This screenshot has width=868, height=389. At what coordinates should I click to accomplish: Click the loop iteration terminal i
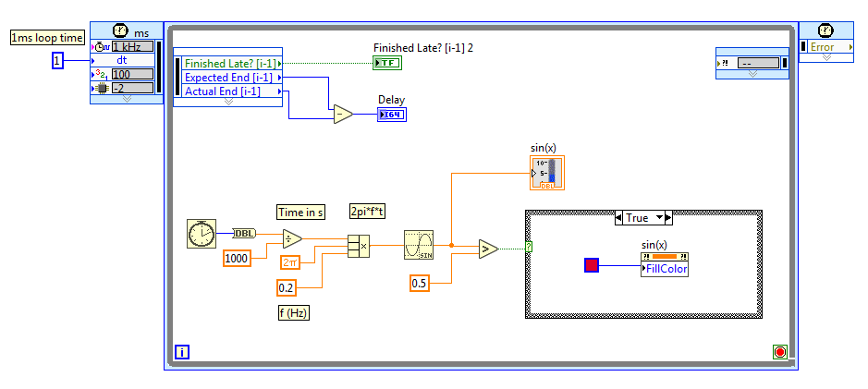(x=182, y=352)
